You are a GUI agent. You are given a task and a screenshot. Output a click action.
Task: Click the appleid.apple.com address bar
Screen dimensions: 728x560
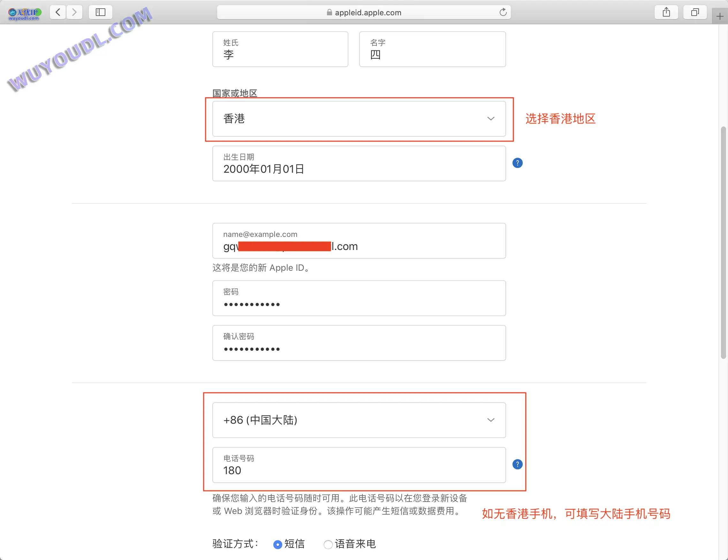point(364,12)
